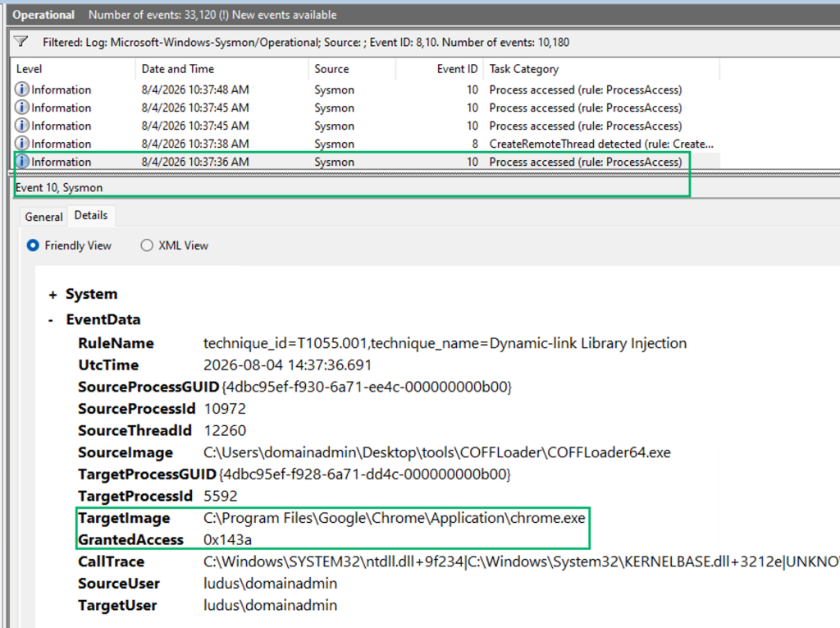The height and width of the screenshot is (628, 840).
Task: Click the SourceThreadId value 12260
Action: pos(225,431)
